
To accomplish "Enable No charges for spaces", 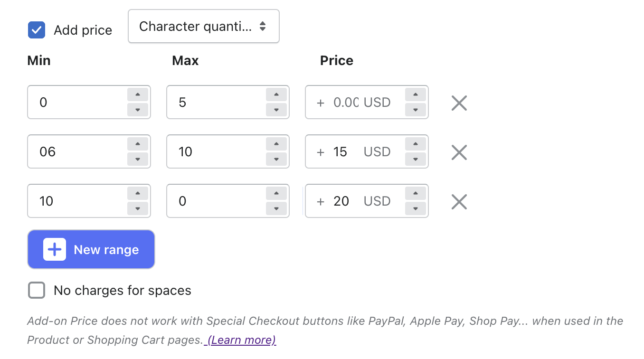I will pos(37,290).
